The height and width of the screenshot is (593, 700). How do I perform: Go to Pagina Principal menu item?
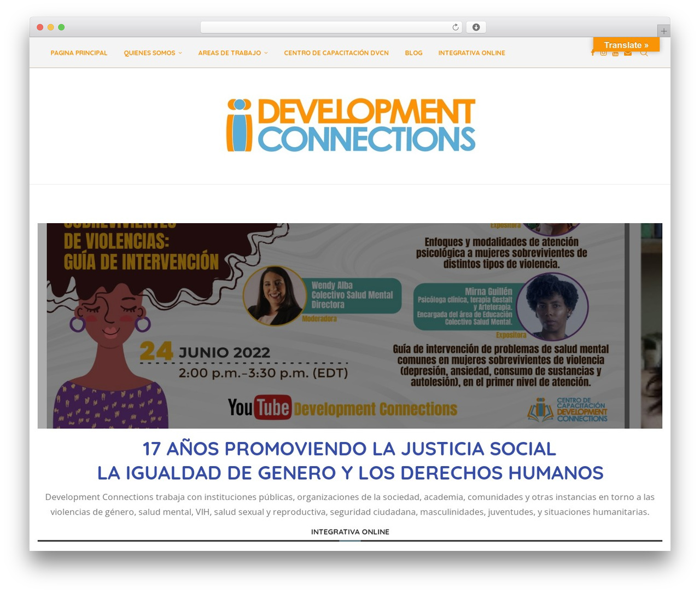pyautogui.click(x=79, y=53)
